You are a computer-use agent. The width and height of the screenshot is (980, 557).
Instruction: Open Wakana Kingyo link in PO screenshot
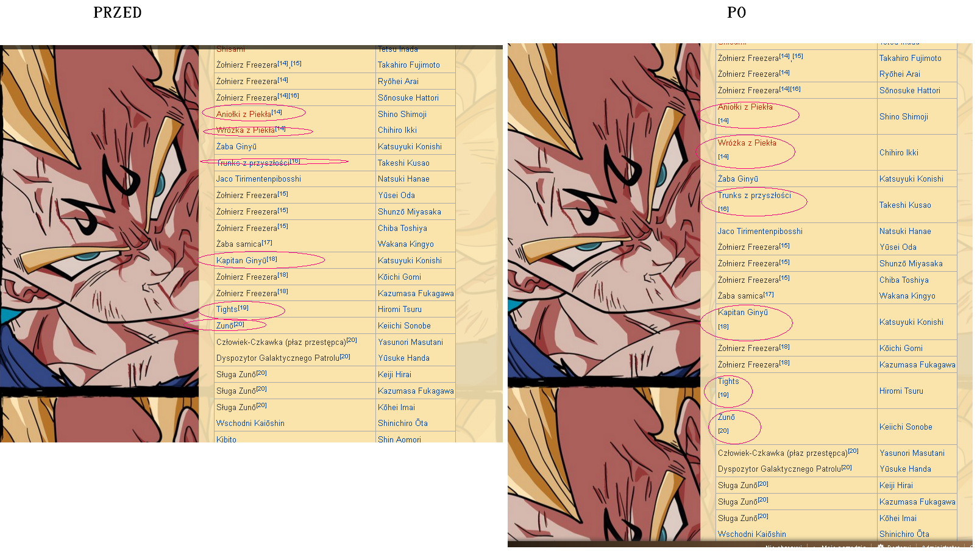[x=907, y=296]
